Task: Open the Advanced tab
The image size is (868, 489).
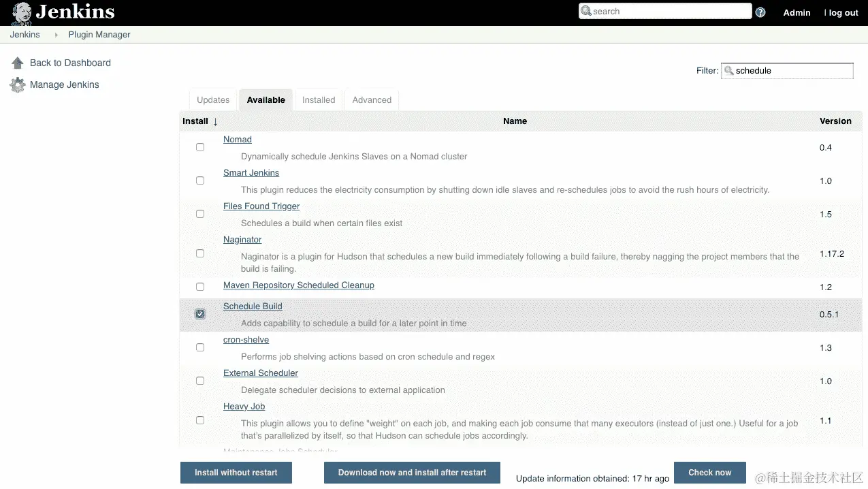Action: (372, 99)
